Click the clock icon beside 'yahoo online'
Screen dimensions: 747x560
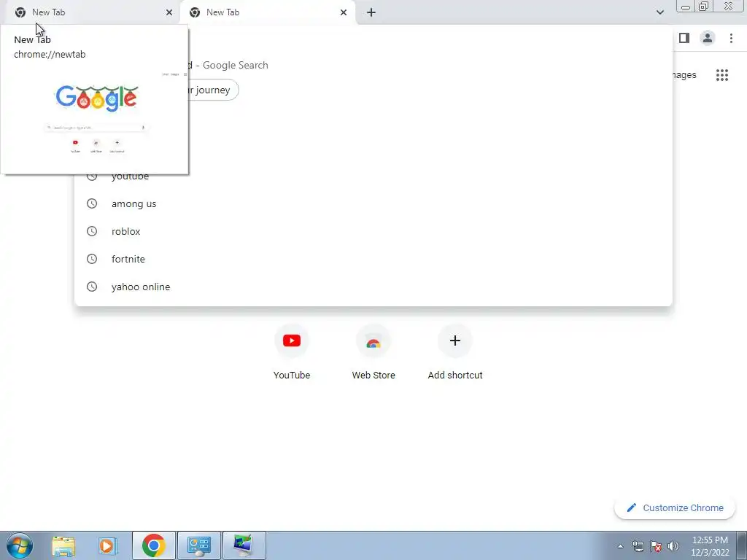[x=92, y=287]
